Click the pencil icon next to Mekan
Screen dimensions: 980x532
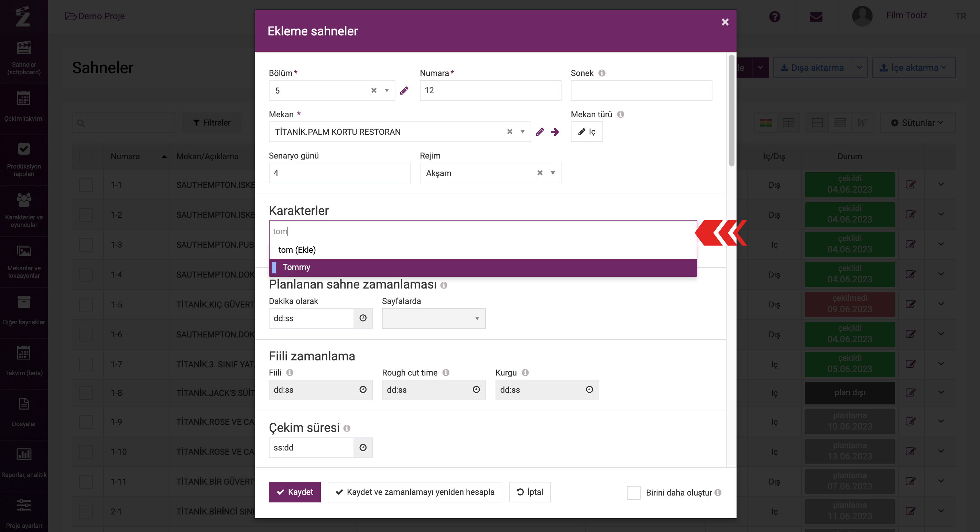pyautogui.click(x=540, y=132)
